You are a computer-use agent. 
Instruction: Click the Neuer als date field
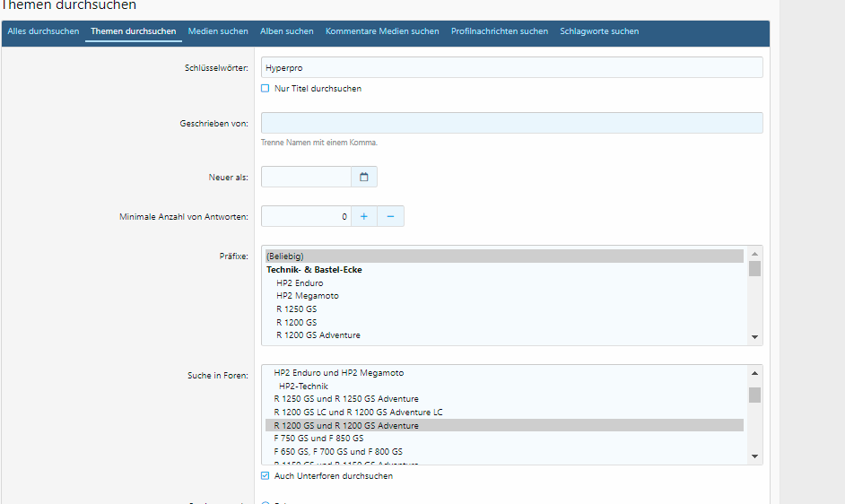click(306, 177)
